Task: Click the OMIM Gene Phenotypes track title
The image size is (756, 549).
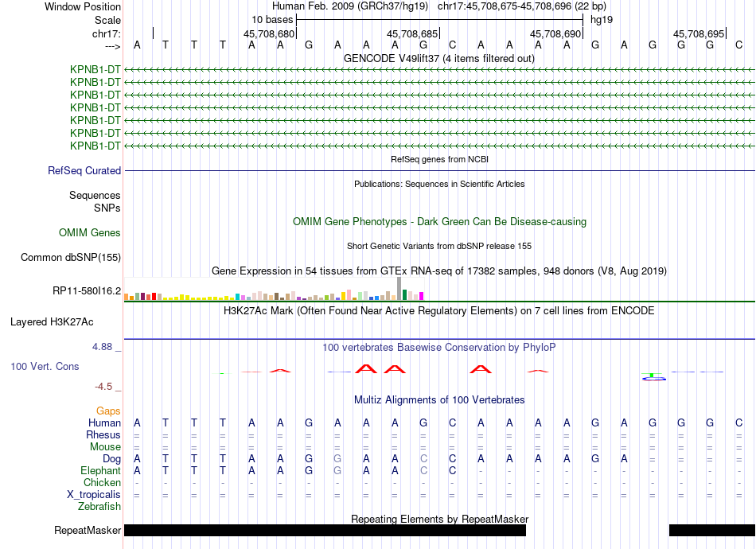Action: click(x=440, y=222)
